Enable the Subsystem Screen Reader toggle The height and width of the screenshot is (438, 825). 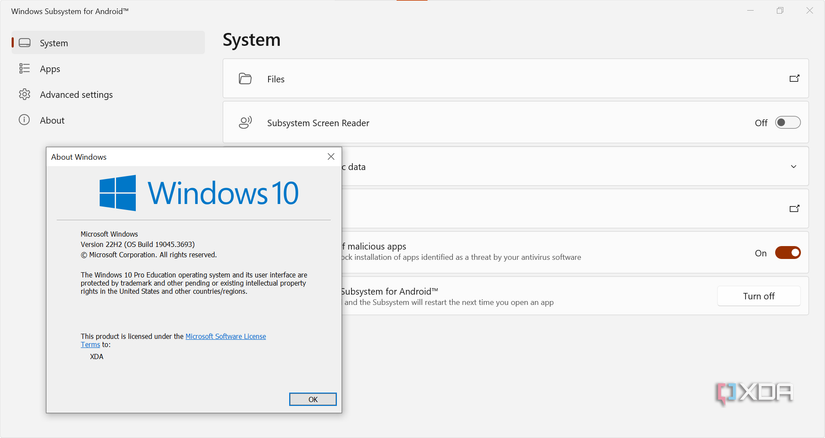point(788,123)
